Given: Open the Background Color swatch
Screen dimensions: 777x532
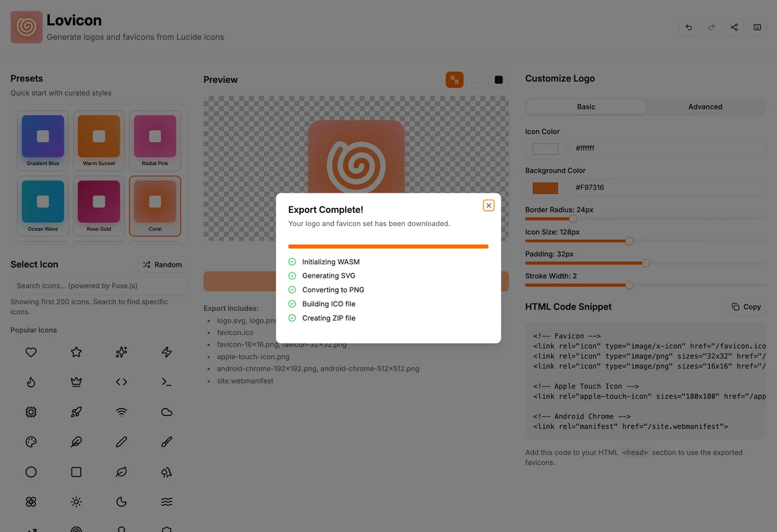Looking at the screenshot, I should 545,188.
